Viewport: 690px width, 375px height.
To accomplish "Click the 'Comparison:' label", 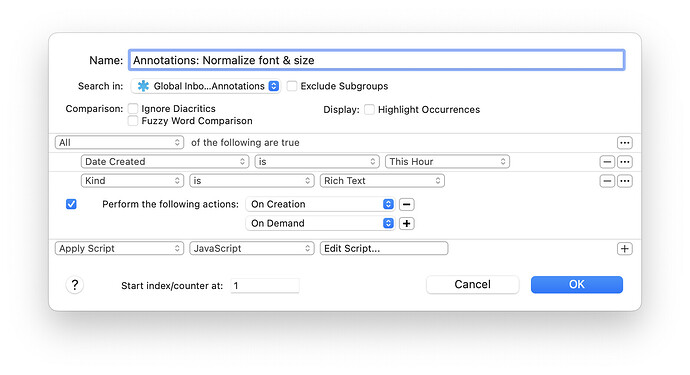I will tap(94, 109).
